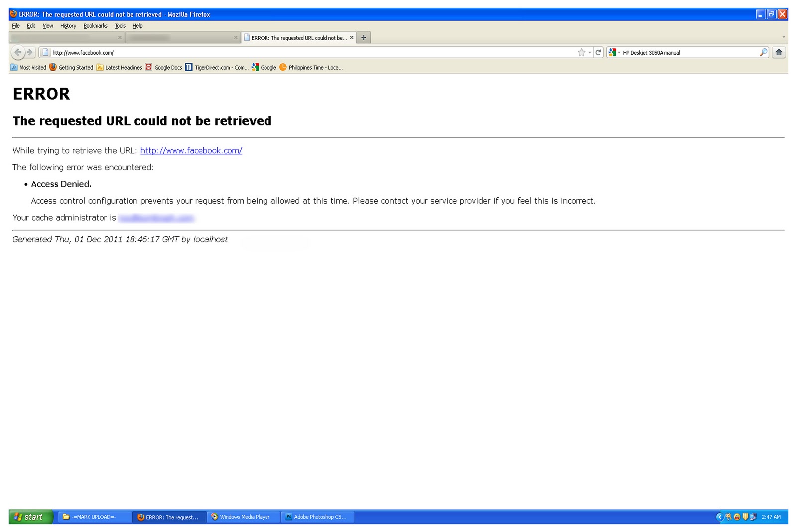Minimize the Firefox window
This screenshot has width=797, height=532.
(760, 14)
